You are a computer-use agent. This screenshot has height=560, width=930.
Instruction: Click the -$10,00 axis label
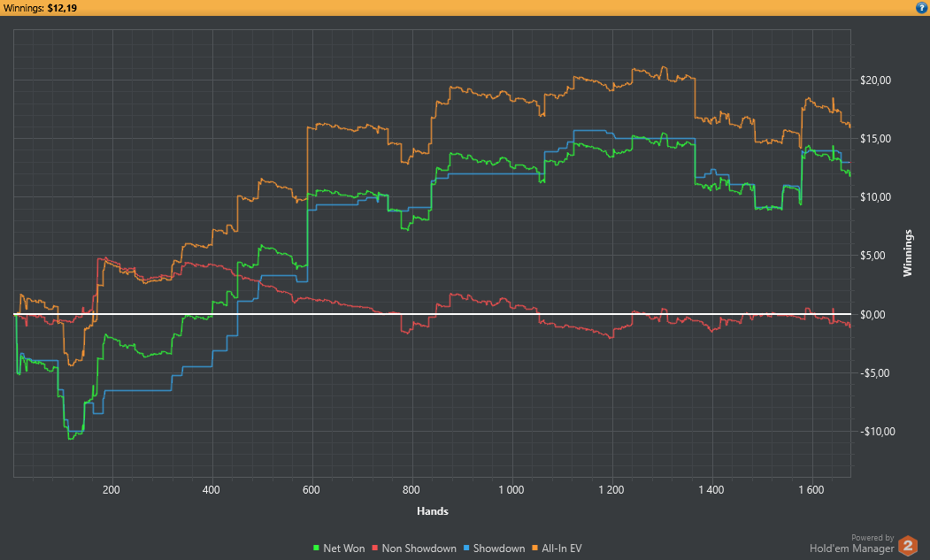click(x=878, y=431)
